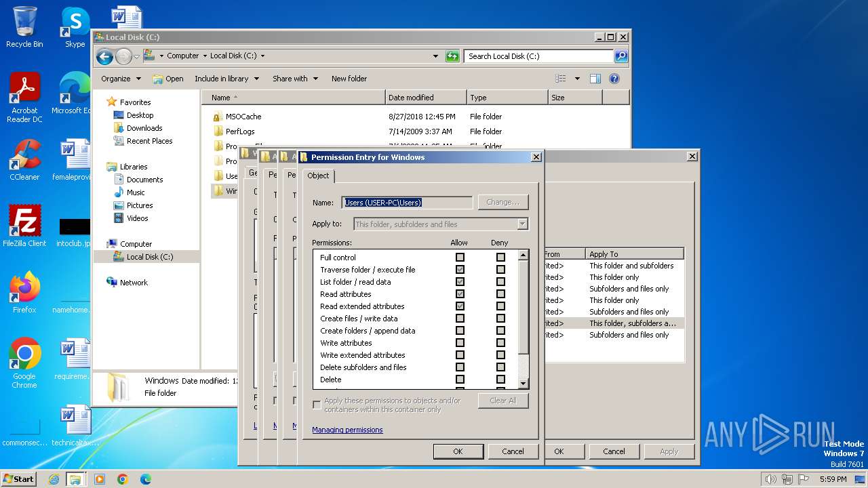This screenshot has height=488, width=868.
Task: Open the Organize dropdown menu
Action: coord(121,79)
